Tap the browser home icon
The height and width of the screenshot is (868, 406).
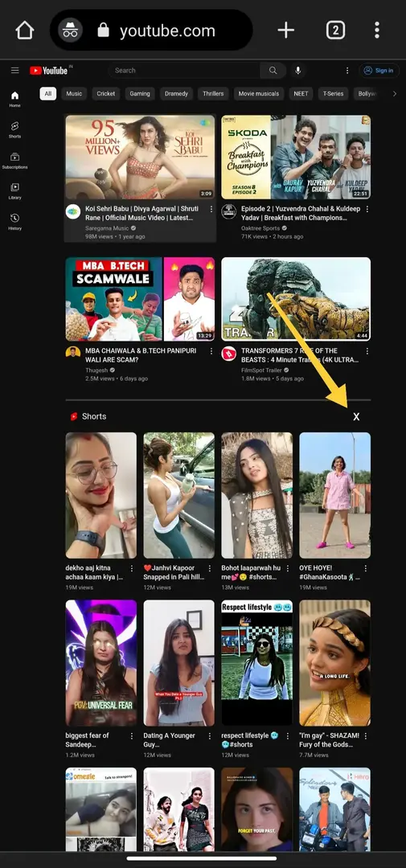tap(25, 31)
